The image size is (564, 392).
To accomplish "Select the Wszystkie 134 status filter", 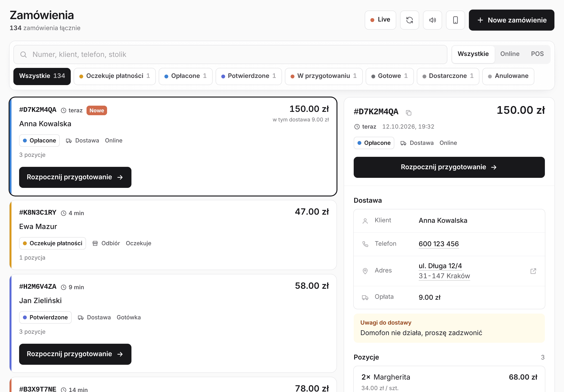I will pyautogui.click(x=42, y=76).
